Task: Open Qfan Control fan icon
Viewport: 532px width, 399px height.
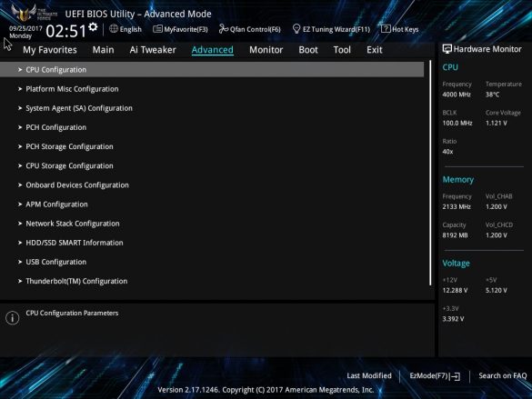Action: [223, 29]
